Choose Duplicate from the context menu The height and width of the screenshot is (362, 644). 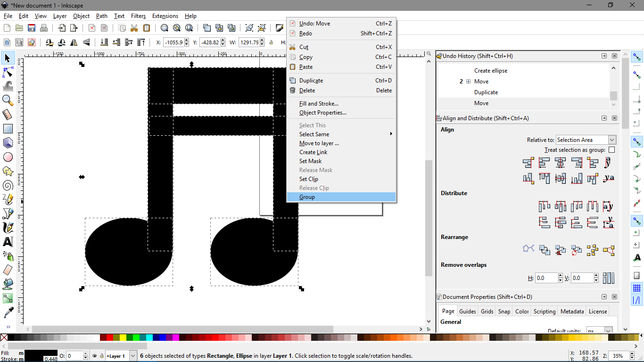341,81
